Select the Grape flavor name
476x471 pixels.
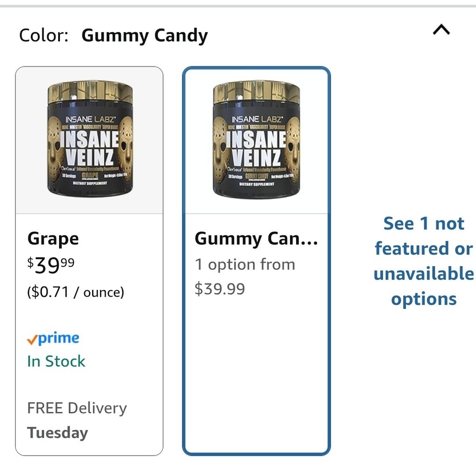coord(53,239)
